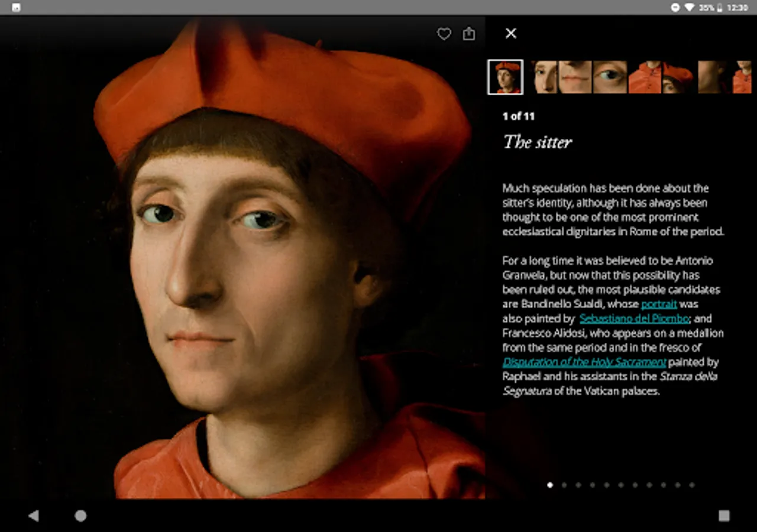Jump to the third pagination dot
Image resolution: width=757 pixels, height=532 pixels.
click(x=578, y=485)
